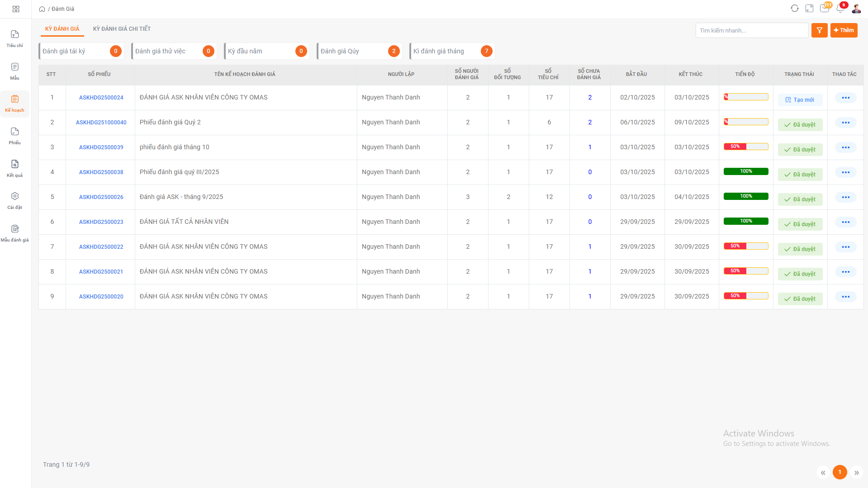
Task: Click the Tìm kiếm nhanh search field
Action: [752, 30]
